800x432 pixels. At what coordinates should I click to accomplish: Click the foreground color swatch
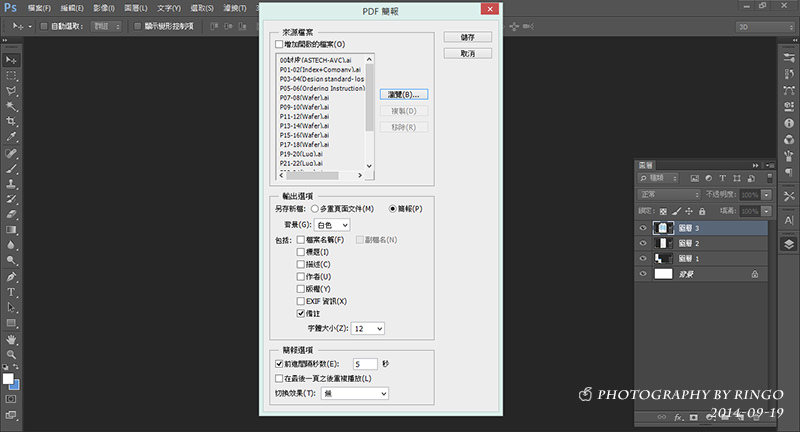(8, 378)
